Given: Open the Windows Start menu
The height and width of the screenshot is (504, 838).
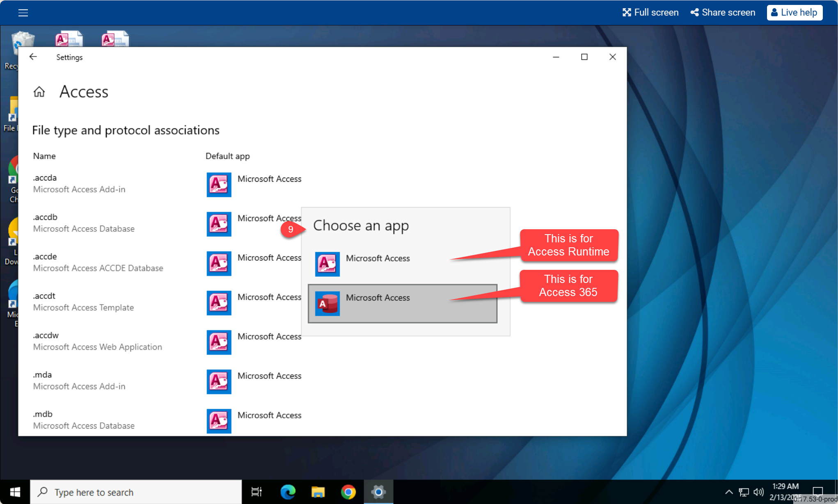Looking at the screenshot, I should pyautogui.click(x=15, y=492).
